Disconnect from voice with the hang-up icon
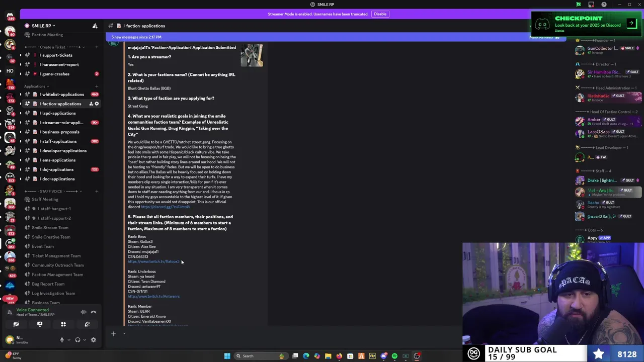Image resolution: width=644 pixels, height=362 pixels. [94, 312]
